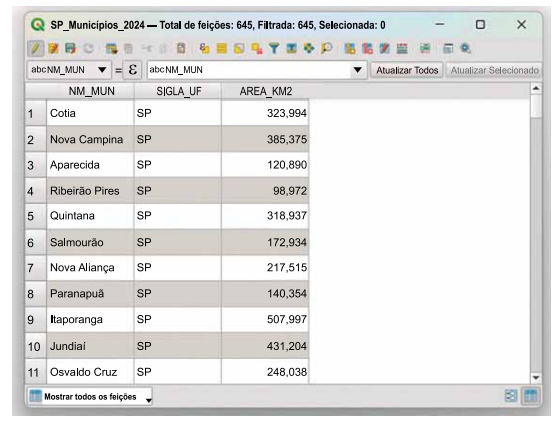Click the cell 'Osvaldo Cruz'

click(90, 372)
